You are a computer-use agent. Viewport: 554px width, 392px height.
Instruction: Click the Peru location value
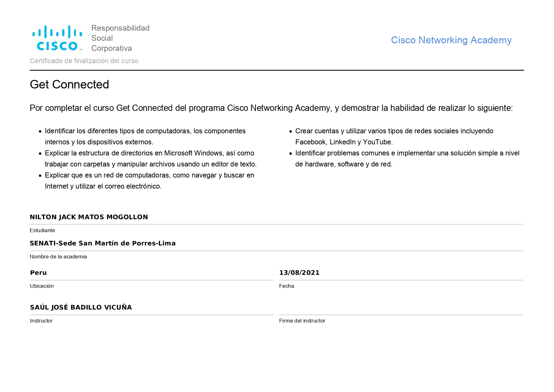click(38, 273)
